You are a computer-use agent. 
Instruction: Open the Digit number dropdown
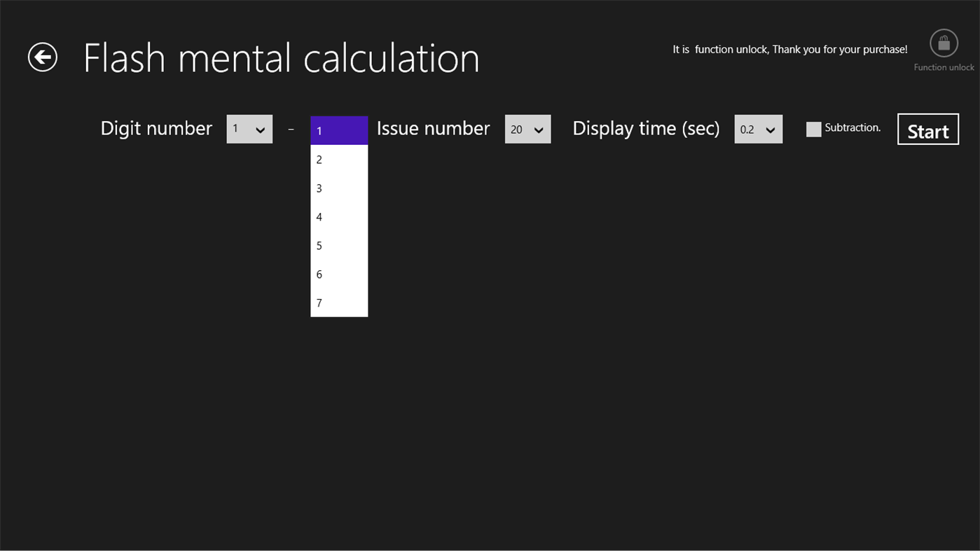[249, 129]
